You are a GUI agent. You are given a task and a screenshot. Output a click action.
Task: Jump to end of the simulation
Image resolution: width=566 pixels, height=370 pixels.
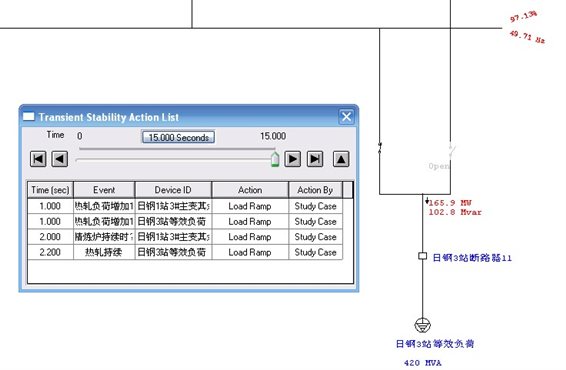(315, 159)
